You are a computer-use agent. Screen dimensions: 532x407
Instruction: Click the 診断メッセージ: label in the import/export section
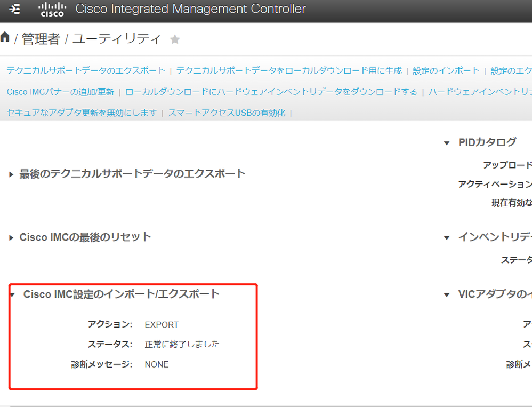102,364
